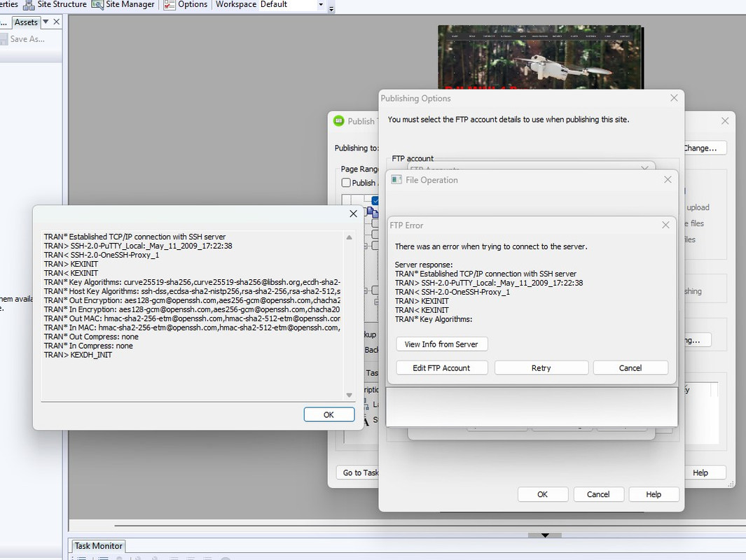Click Edit FTP Account button
Image resolution: width=746 pixels, height=560 pixels.
click(x=441, y=368)
